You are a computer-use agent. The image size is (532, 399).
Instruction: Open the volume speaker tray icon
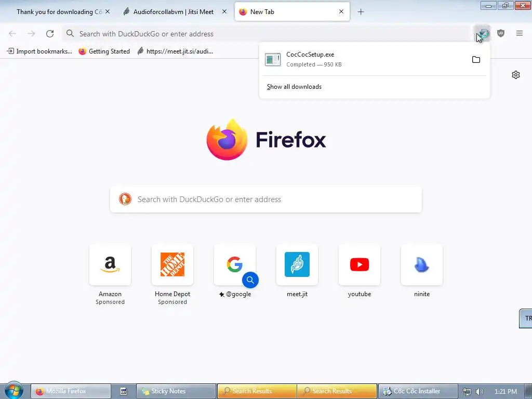click(480, 392)
